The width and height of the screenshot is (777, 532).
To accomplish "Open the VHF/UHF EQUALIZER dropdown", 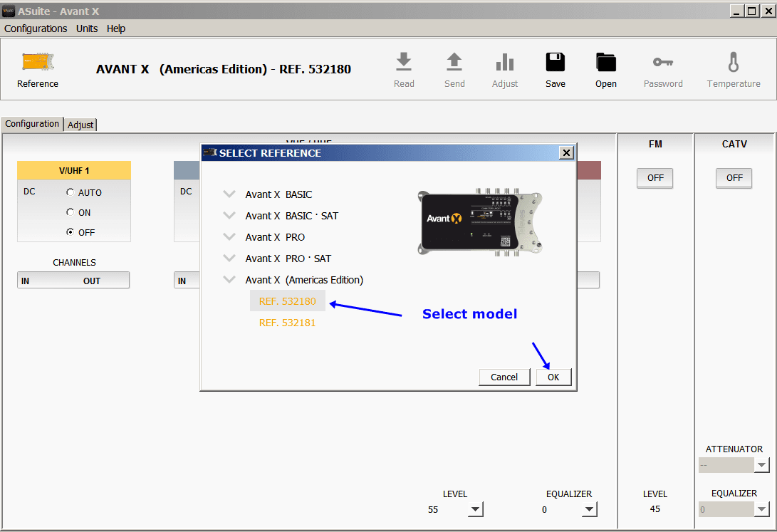I will (x=589, y=508).
